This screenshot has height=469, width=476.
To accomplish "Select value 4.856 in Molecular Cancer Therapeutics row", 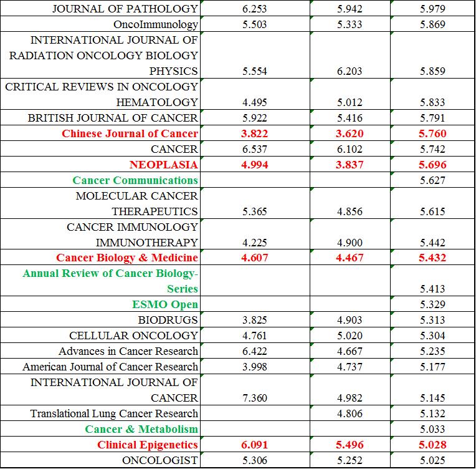I will [350, 211].
